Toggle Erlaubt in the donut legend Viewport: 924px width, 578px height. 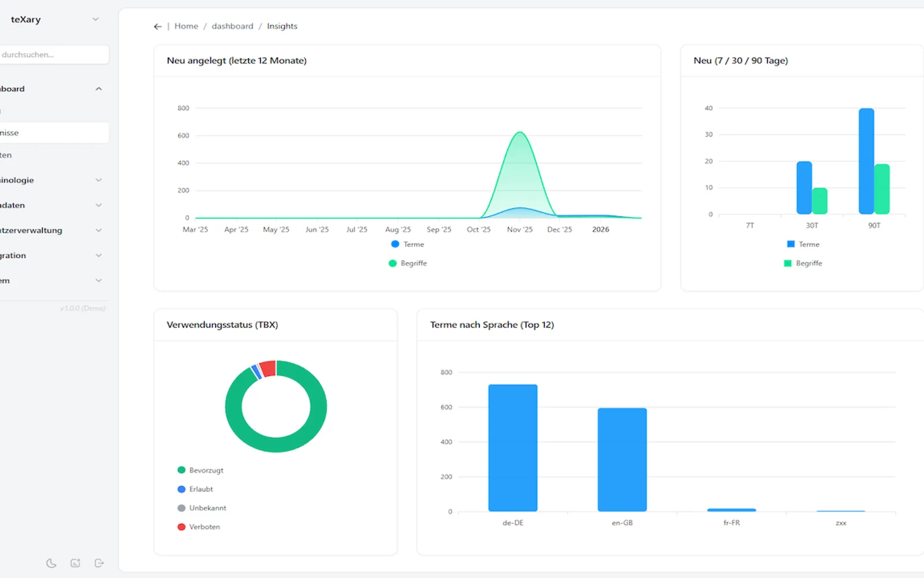[195, 490]
